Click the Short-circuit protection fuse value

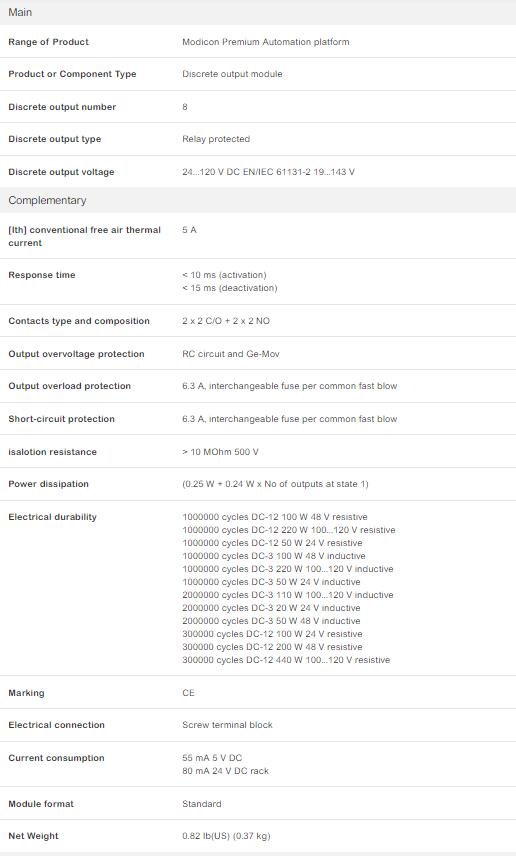pyautogui.click(x=290, y=419)
